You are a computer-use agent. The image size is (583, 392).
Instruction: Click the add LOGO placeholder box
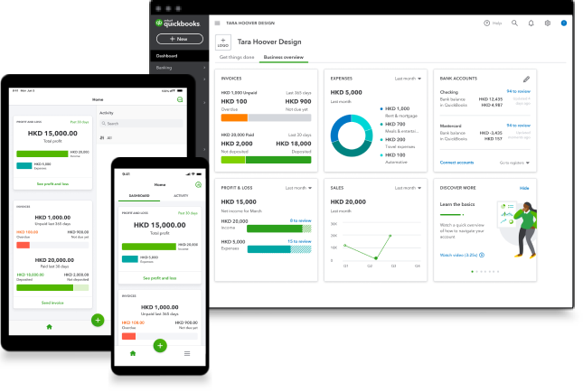point(223,42)
